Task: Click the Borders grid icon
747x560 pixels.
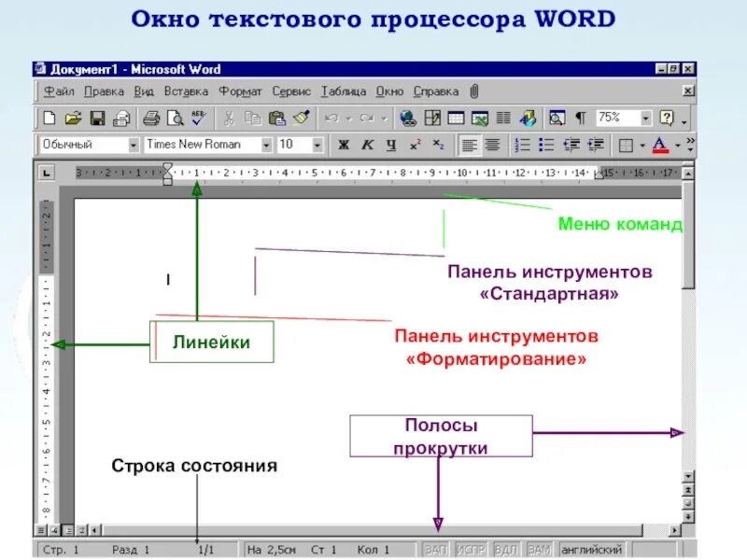Action: point(626,146)
